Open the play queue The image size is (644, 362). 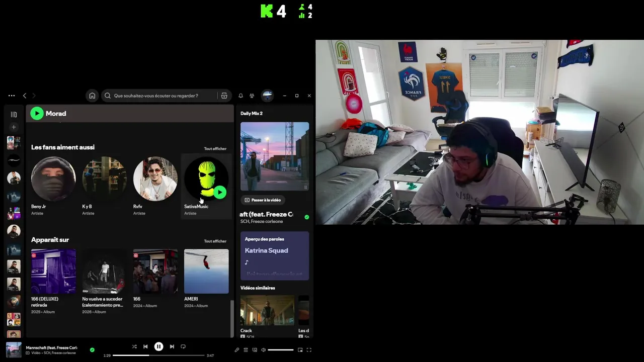pyautogui.click(x=246, y=350)
